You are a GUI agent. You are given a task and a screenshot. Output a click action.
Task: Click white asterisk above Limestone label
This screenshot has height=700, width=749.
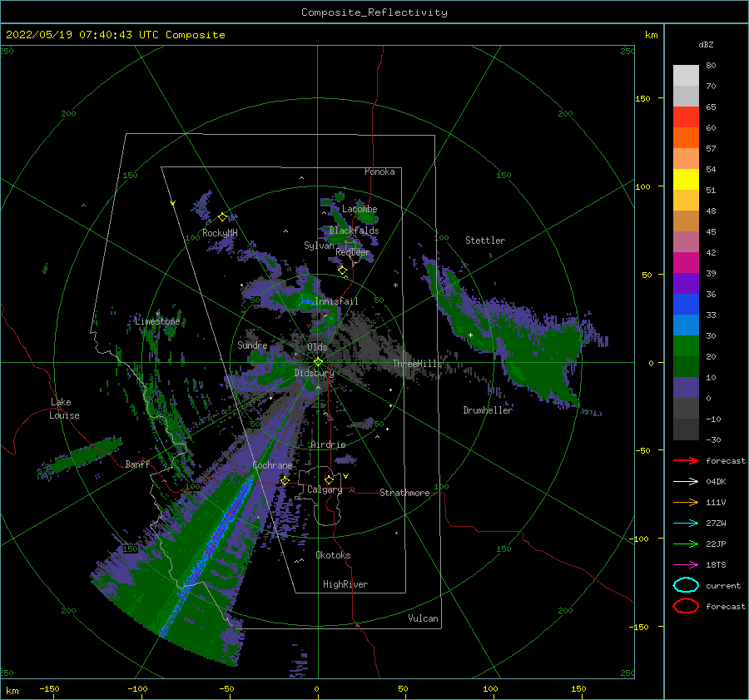click(x=157, y=314)
